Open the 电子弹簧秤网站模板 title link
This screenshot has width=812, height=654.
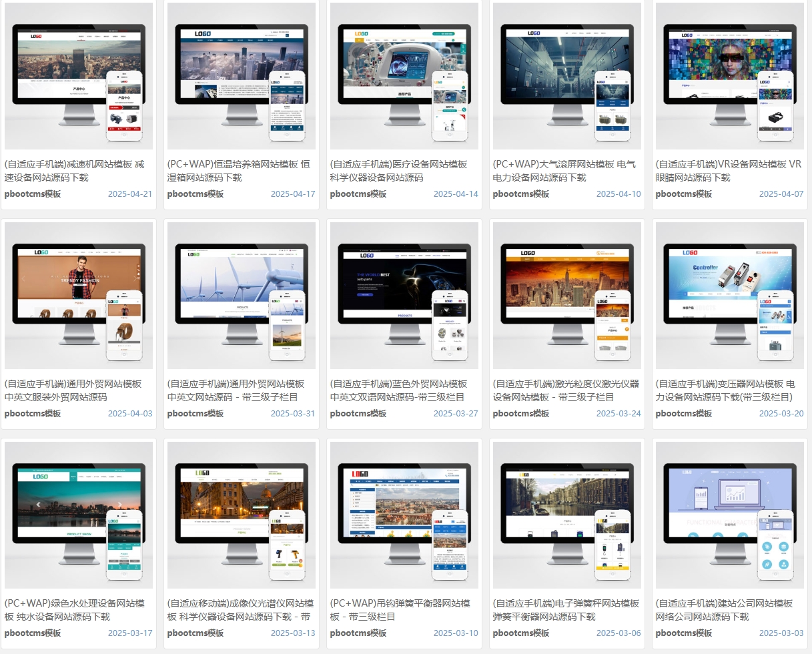pos(566,610)
